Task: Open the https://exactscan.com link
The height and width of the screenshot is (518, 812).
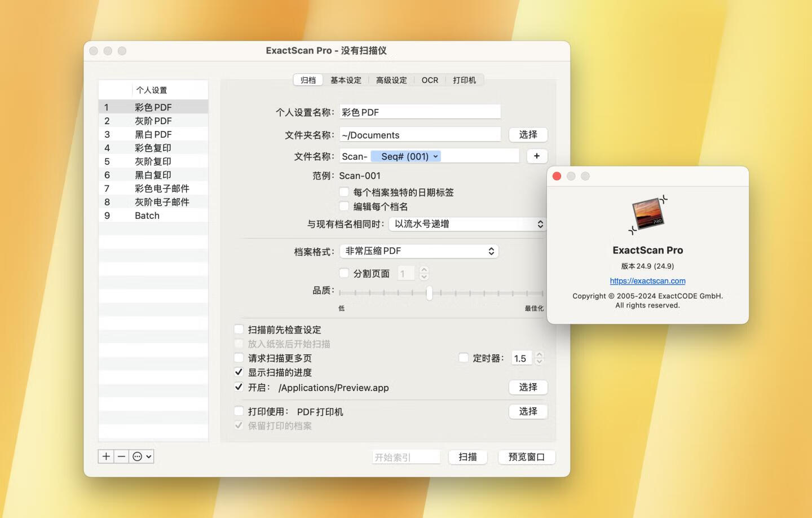Action: click(647, 281)
